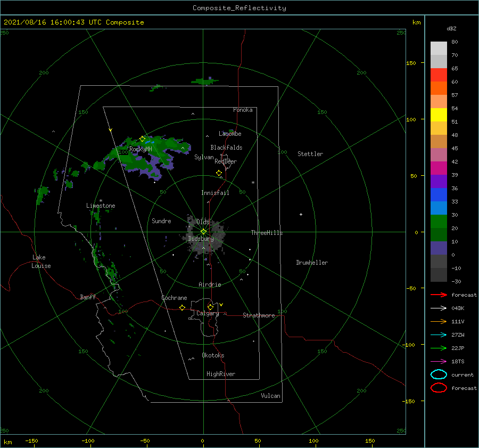Click yellow diamond marker below Cochrane
479x448 pixels.
(x=182, y=308)
